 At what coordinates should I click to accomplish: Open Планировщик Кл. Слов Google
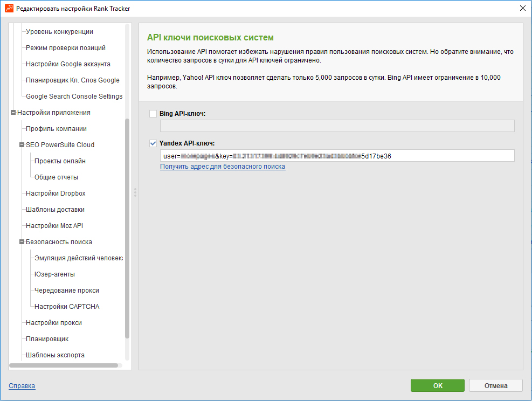click(x=73, y=80)
